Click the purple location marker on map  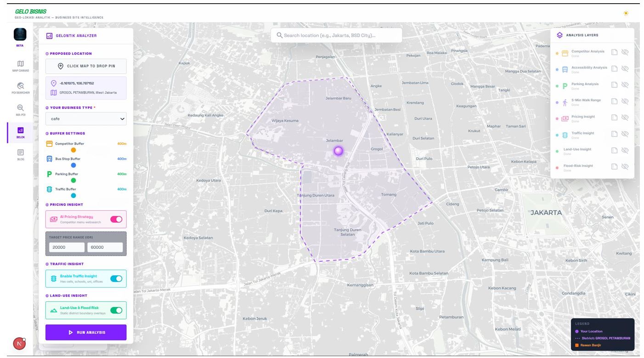339,151
